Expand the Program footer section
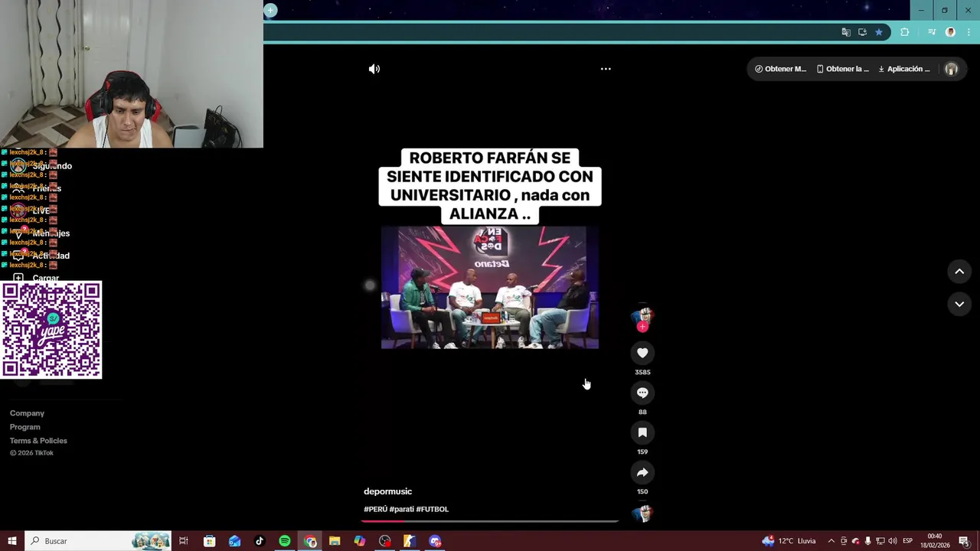Screen dimensions: 980x551 (25, 427)
